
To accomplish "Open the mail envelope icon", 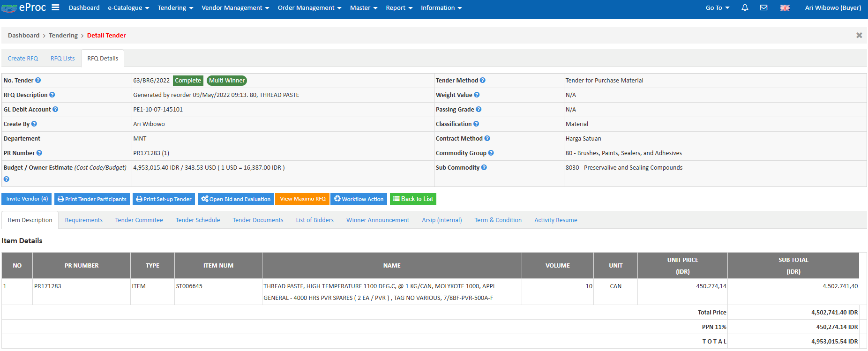I will point(763,7).
